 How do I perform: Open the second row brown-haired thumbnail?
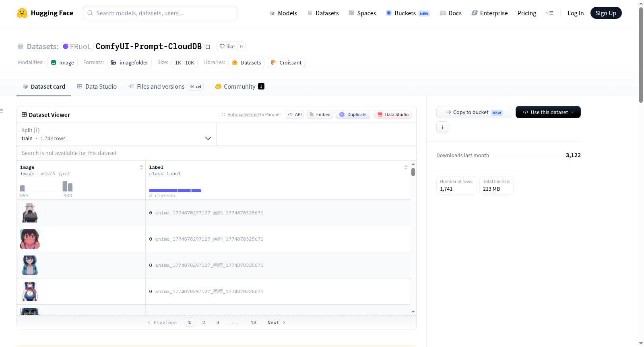coord(30,239)
